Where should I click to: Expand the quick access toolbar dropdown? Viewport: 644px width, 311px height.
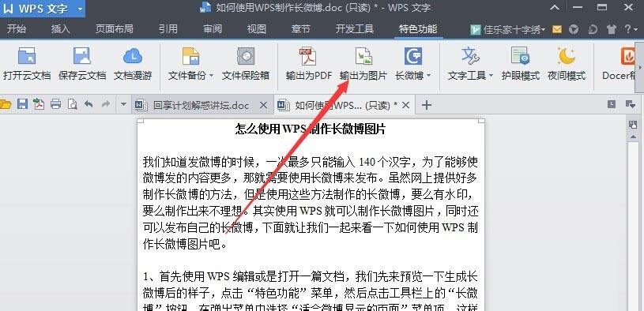coord(123,105)
